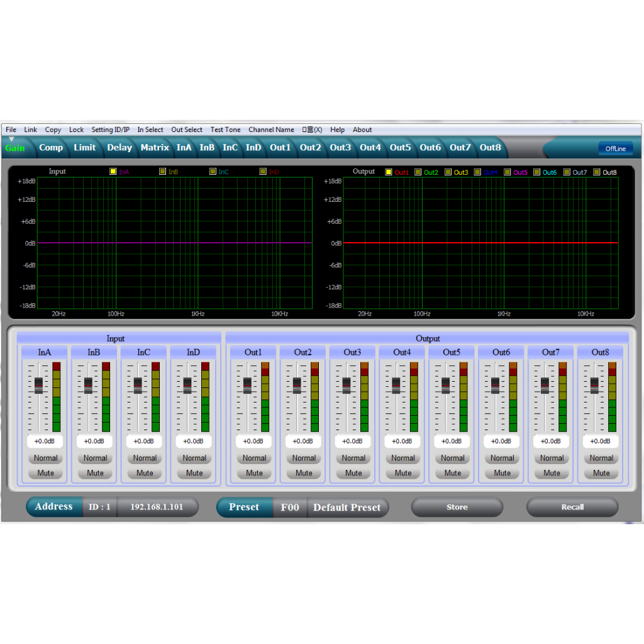Mute the InB input channel
644x644 pixels.
(x=96, y=473)
